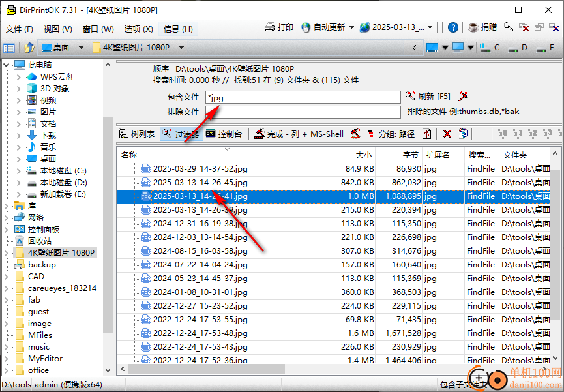Click tree level 0 icon

[x=503, y=134]
